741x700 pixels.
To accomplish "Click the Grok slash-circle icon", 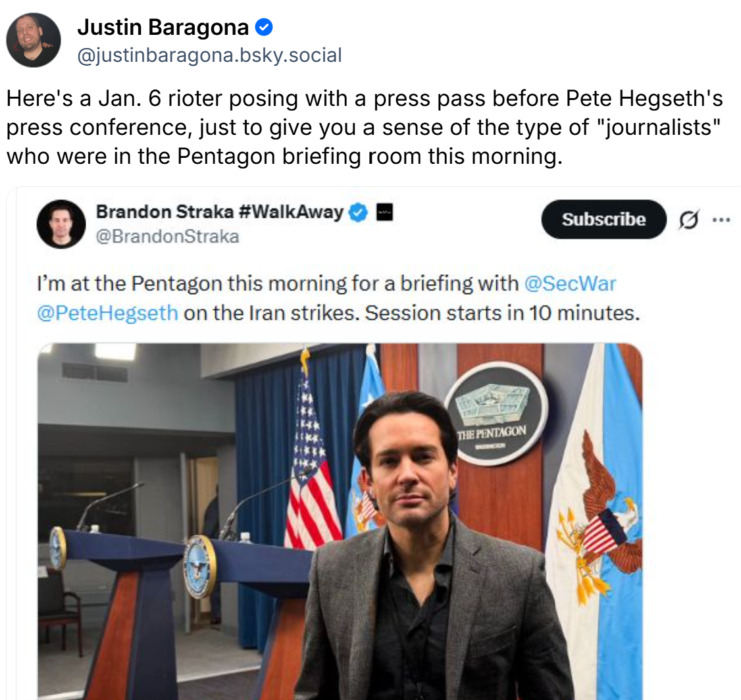I will click(x=688, y=220).
